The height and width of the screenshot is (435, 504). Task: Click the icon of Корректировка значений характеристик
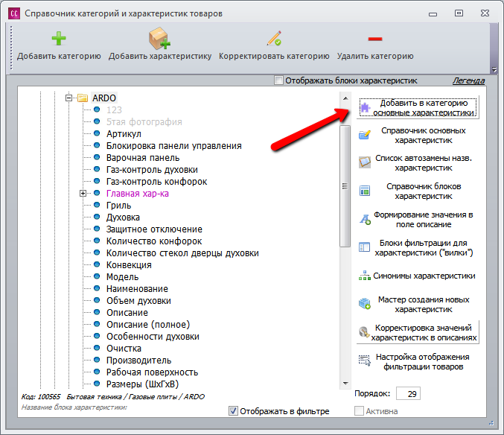364,331
